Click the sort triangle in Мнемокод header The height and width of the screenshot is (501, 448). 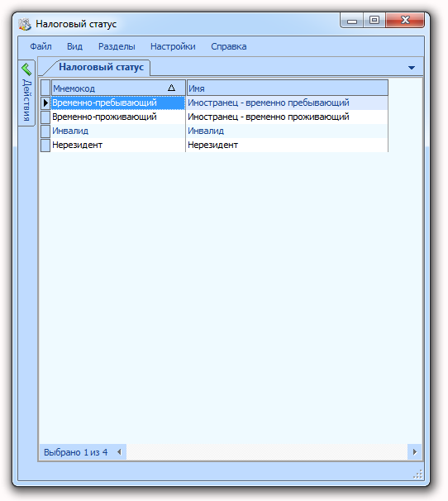tap(172, 88)
